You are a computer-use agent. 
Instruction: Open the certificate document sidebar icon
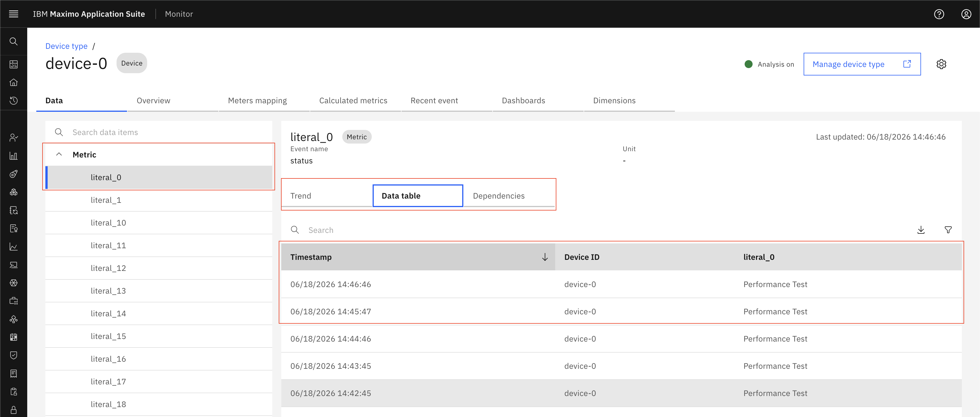(x=14, y=229)
